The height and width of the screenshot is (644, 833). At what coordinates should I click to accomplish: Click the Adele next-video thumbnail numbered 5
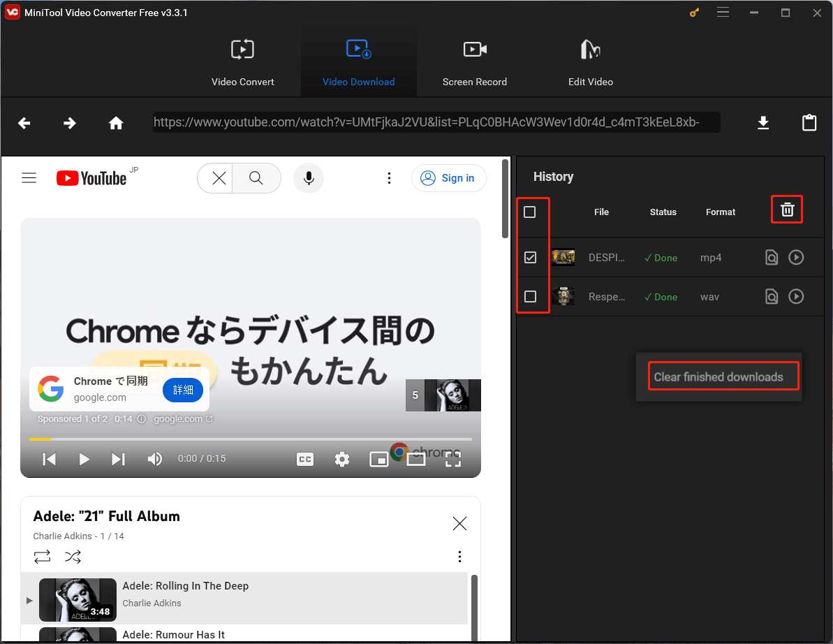tap(443, 395)
